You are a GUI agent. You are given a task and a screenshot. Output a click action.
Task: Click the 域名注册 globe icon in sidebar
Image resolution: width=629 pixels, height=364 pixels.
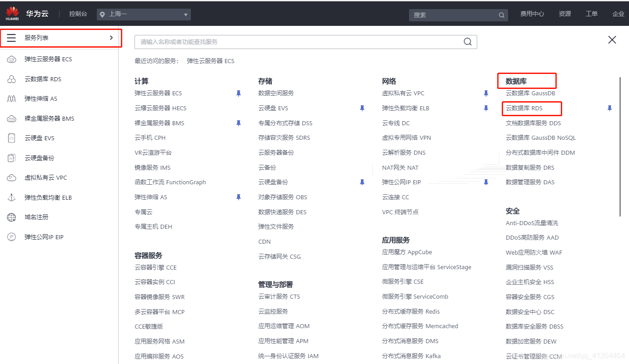(x=11, y=217)
